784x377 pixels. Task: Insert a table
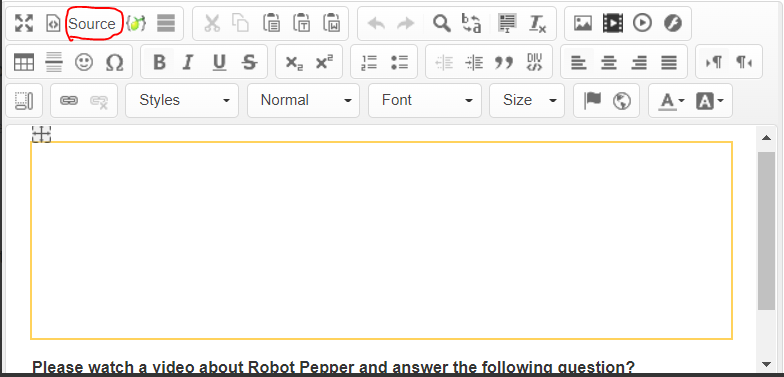coord(24,62)
